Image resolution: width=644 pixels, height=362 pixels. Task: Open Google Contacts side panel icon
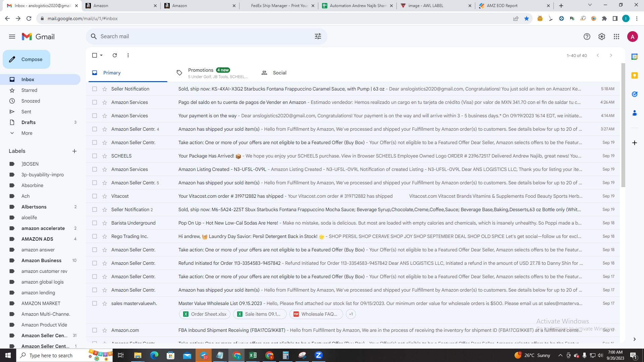(635, 113)
